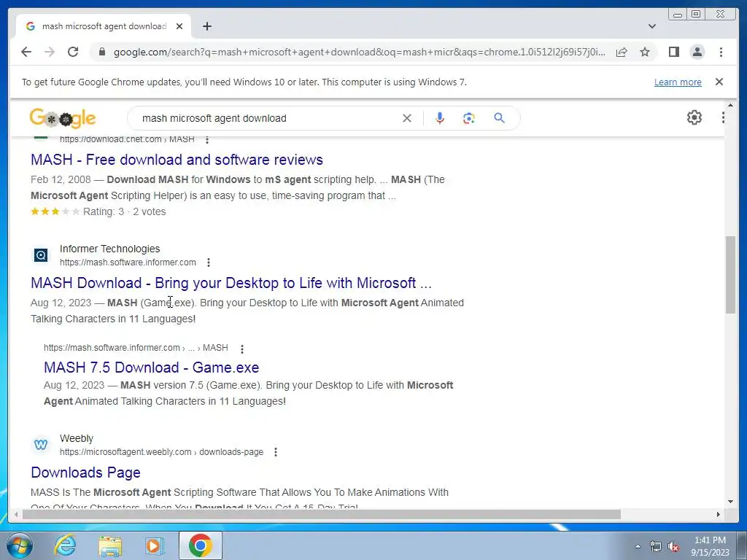Click the horizontal scrollbar thumb
747x560 pixels.
(x=322, y=514)
